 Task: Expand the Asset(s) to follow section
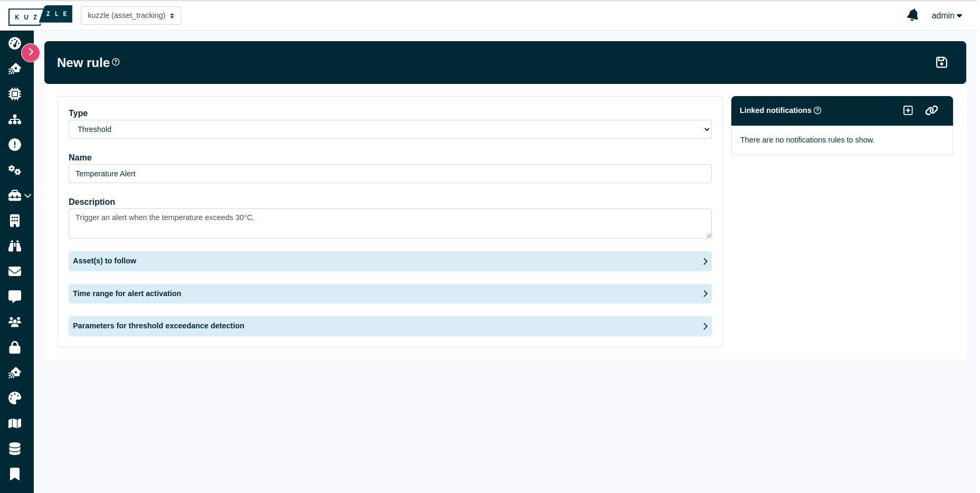pos(390,261)
